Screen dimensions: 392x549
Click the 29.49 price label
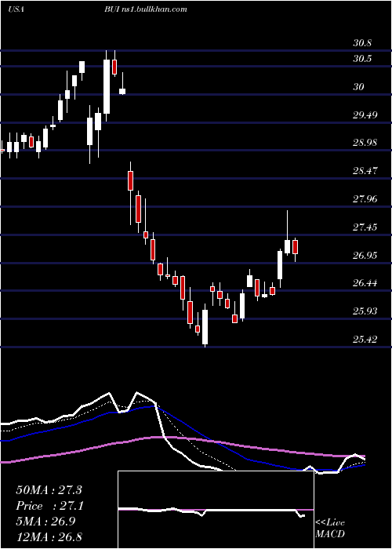[365, 115]
